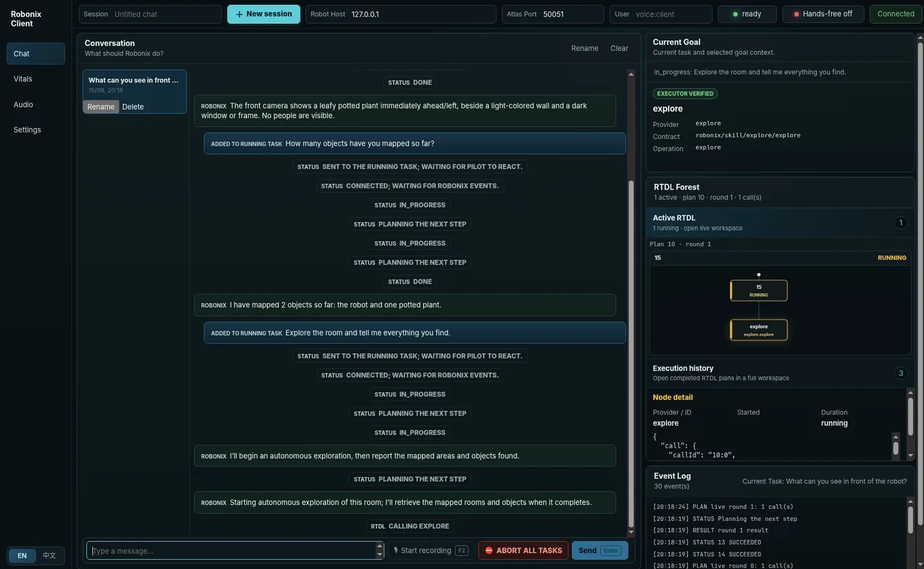Viewport: 924px width, 569px height.
Task: Switch language to 中文
Action: pyautogui.click(x=49, y=556)
